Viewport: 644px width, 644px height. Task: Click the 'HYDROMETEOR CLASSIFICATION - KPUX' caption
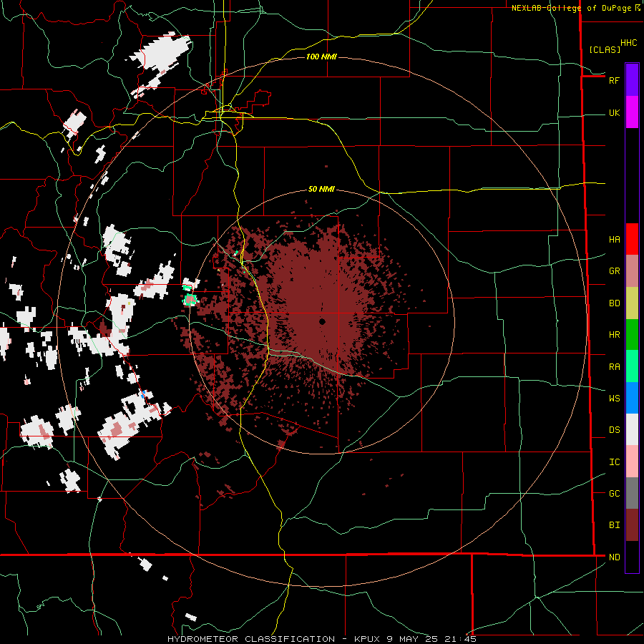(x=275, y=639)
